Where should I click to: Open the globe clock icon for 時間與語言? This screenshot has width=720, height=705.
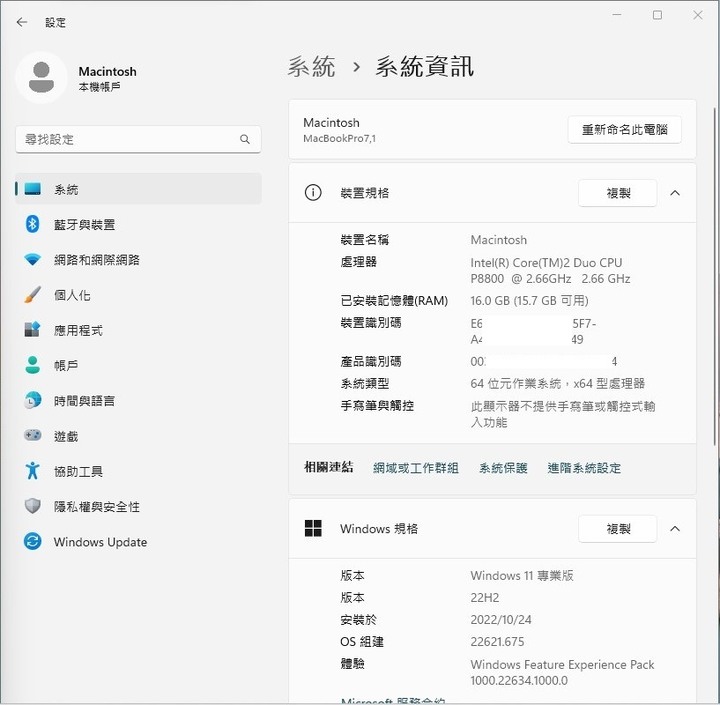pos(33,400)
